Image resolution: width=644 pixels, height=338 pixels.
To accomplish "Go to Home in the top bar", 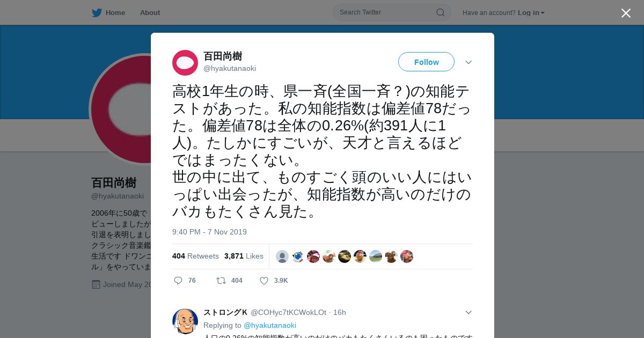I will tap(115, 12).
